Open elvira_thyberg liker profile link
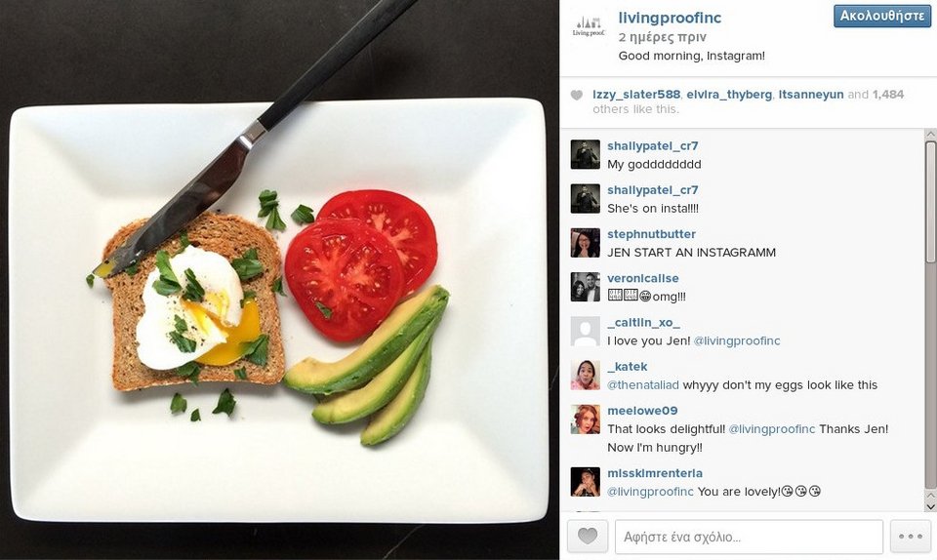The width and height of the screenshot is (937, 560). pyautogui.click(x=729, y=95)
